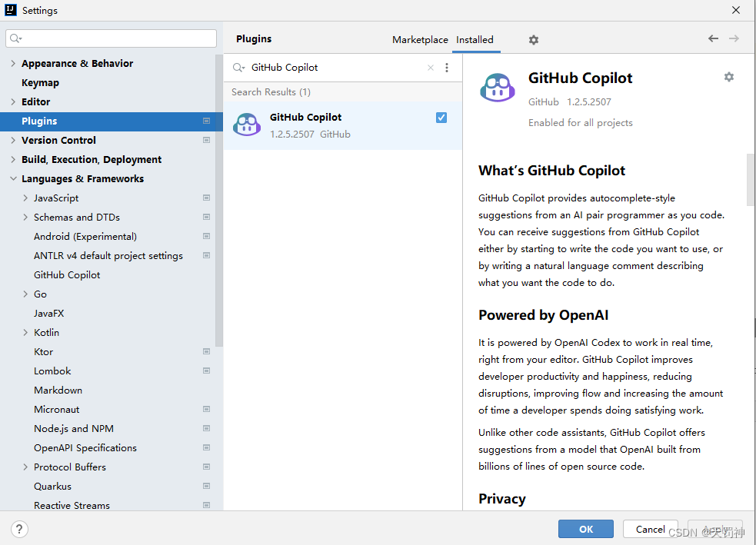This screenshot has height=545, width=756.
Task: Expand the Protocol Buffers node
Action: pyautogui.click(x=25, y=467)
